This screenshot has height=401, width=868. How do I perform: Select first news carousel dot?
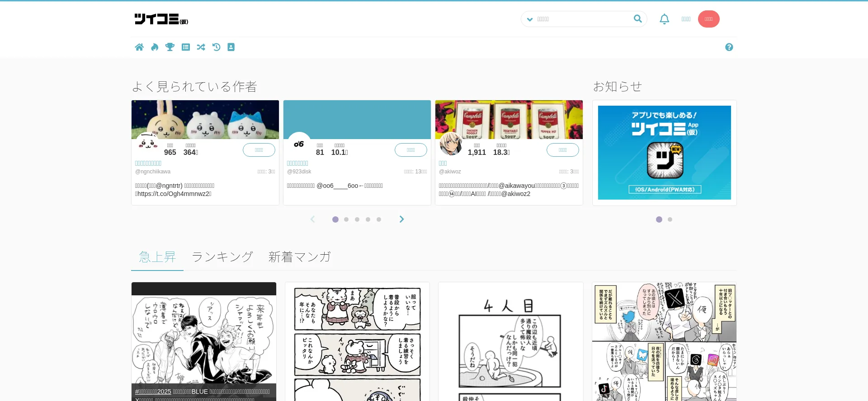[x=659, y=219]
